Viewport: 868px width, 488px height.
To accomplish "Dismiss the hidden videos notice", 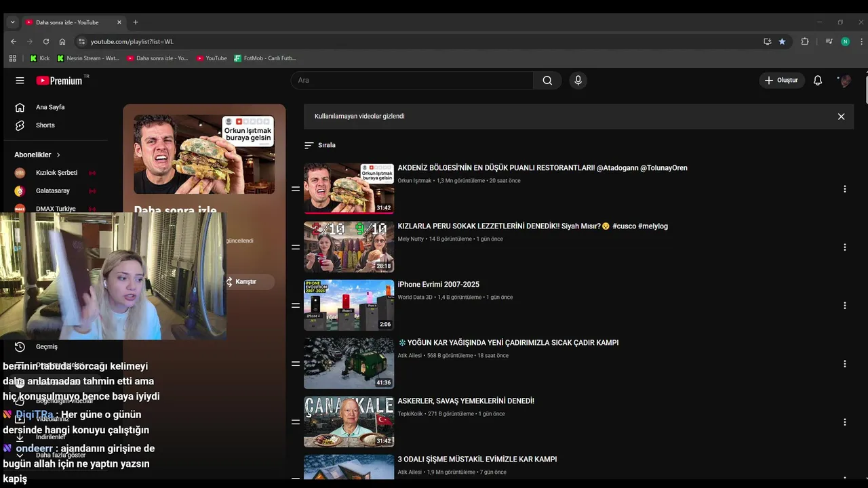I will point(841,117).
